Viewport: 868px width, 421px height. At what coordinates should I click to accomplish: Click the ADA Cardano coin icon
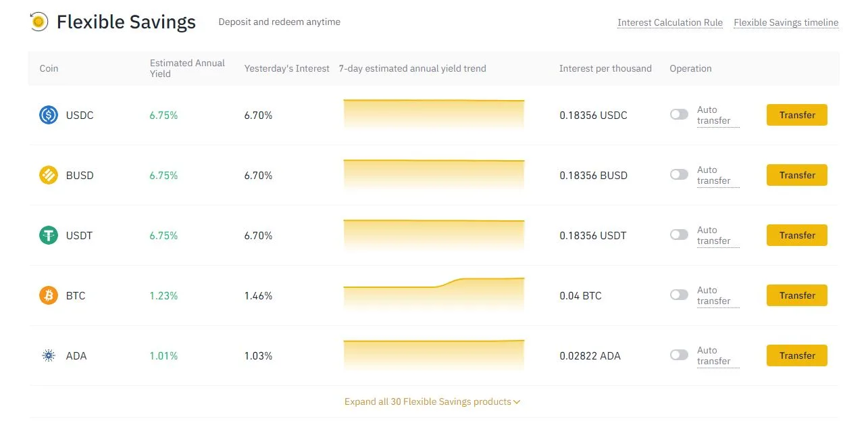coord(49,355)
